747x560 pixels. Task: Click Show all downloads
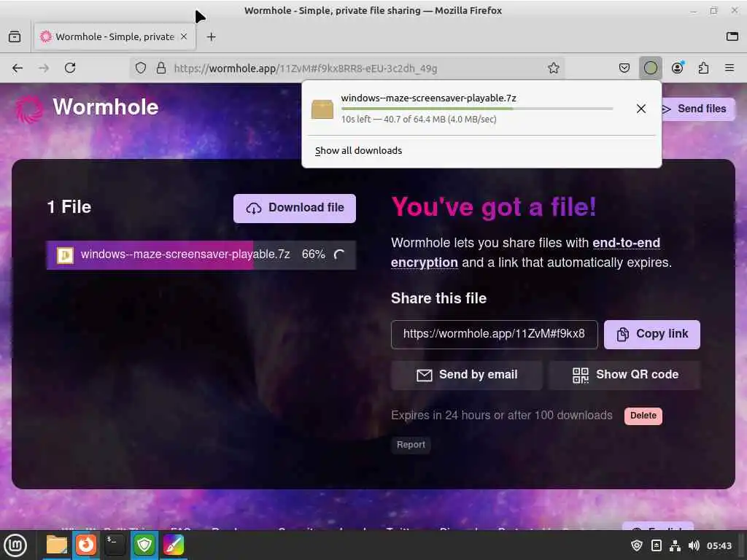(x=358, y=150)
